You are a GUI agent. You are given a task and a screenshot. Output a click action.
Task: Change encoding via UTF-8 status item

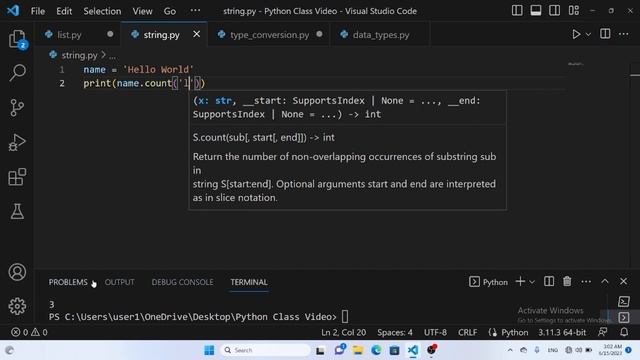coord(435,332)
